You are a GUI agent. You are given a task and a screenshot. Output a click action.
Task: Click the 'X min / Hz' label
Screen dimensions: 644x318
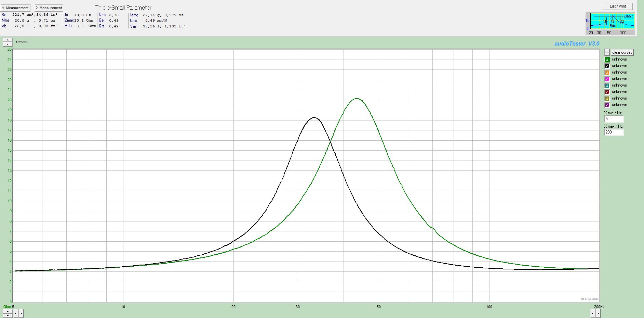(613, 113)
